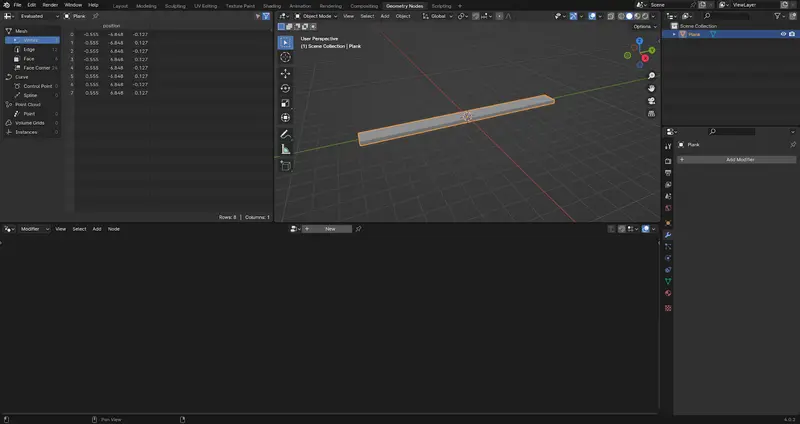The width and height of the screenshot is (800, 424).
Task: Open the Modifier wrench properties tab
Action: [x=667, y=234]
